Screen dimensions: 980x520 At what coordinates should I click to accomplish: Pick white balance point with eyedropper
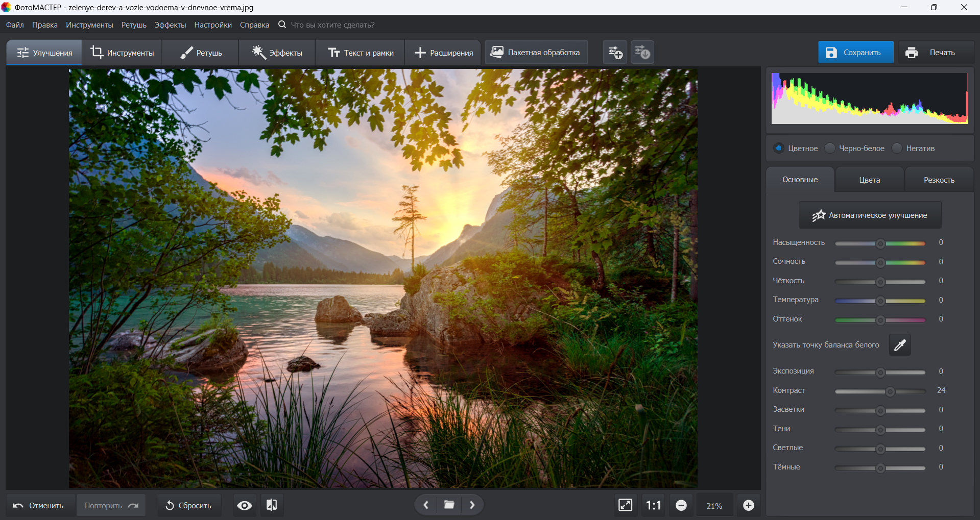(x=900, y=345)
